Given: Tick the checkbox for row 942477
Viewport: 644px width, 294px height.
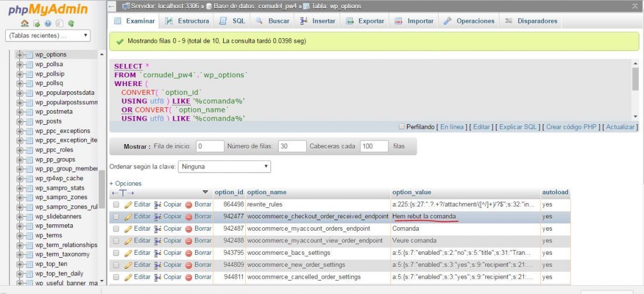Looking at the screenshot, I should (117, 216).
